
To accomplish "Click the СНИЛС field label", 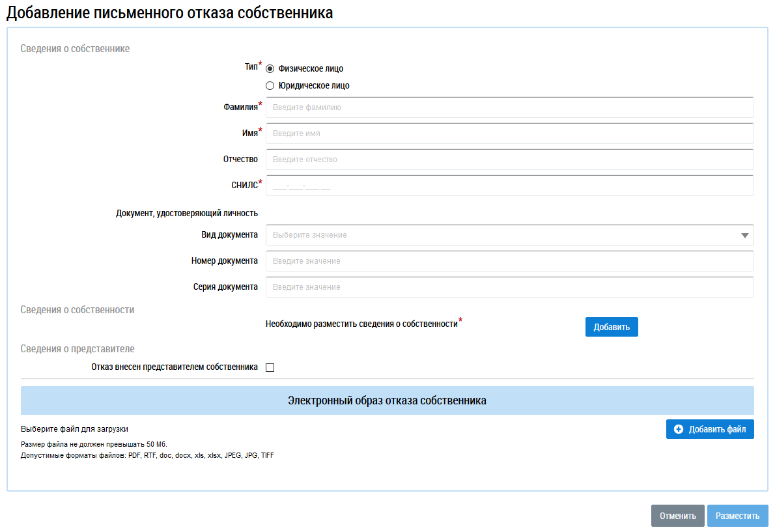I will click(x=240, y=186).
